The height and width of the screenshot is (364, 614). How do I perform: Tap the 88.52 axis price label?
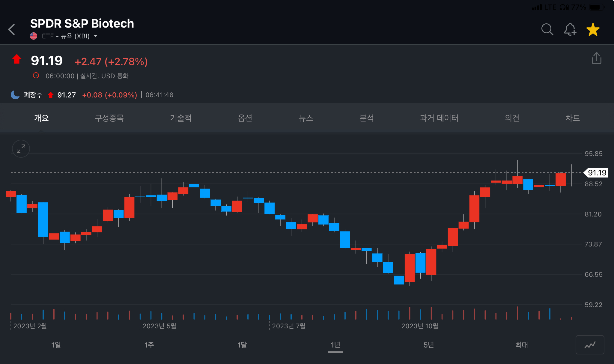pos(594,184)
